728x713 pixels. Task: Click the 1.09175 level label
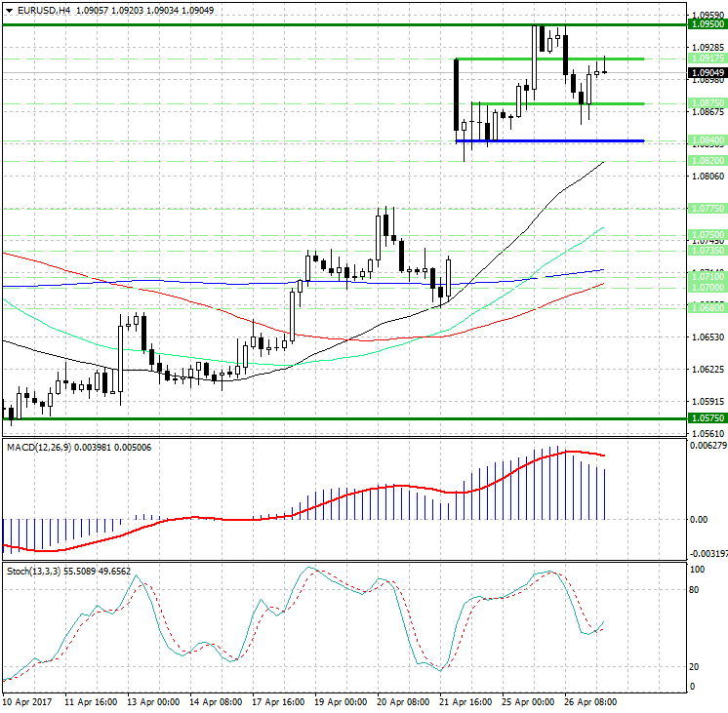click(x=708, y=59)
